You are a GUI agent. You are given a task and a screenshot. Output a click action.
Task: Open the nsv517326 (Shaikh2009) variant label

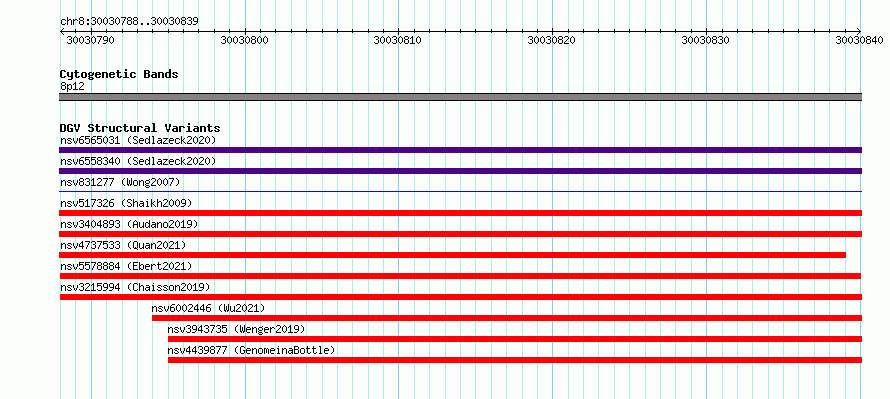pyautogui.click(x=126, y=203)
